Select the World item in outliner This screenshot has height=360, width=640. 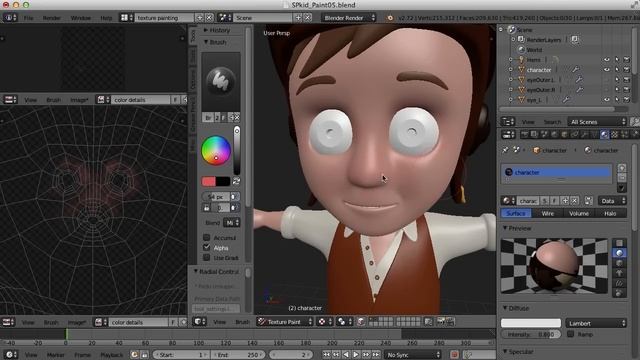534,50
